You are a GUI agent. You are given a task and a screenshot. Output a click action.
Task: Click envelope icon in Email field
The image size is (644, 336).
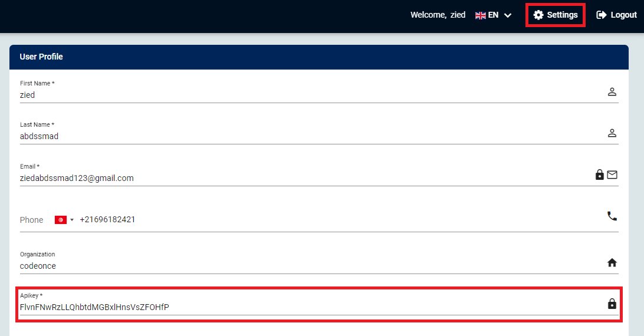612,175
